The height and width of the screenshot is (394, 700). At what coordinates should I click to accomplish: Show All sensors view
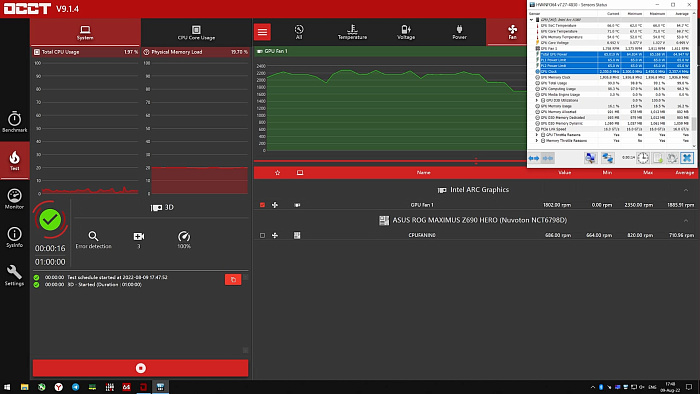(299, 32)
